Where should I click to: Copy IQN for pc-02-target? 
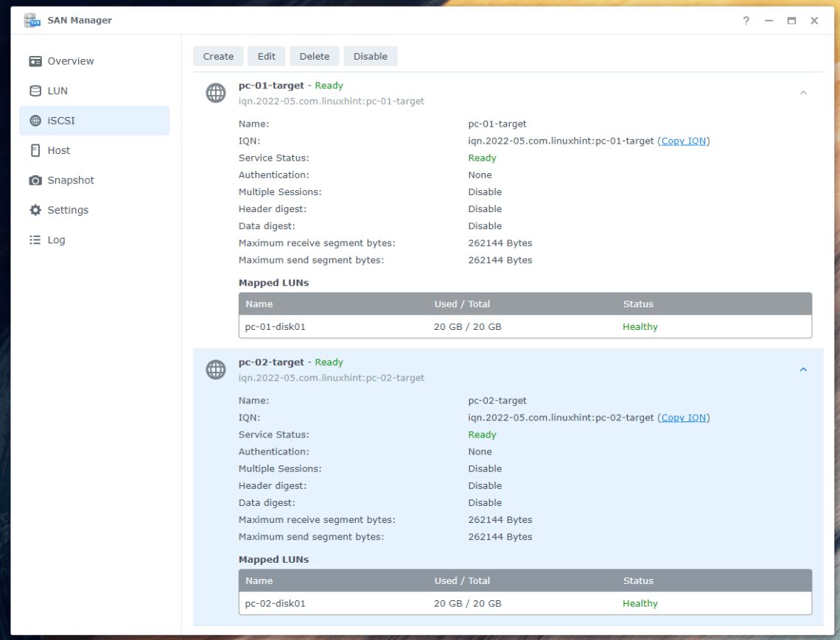click(x=684, y=417)
